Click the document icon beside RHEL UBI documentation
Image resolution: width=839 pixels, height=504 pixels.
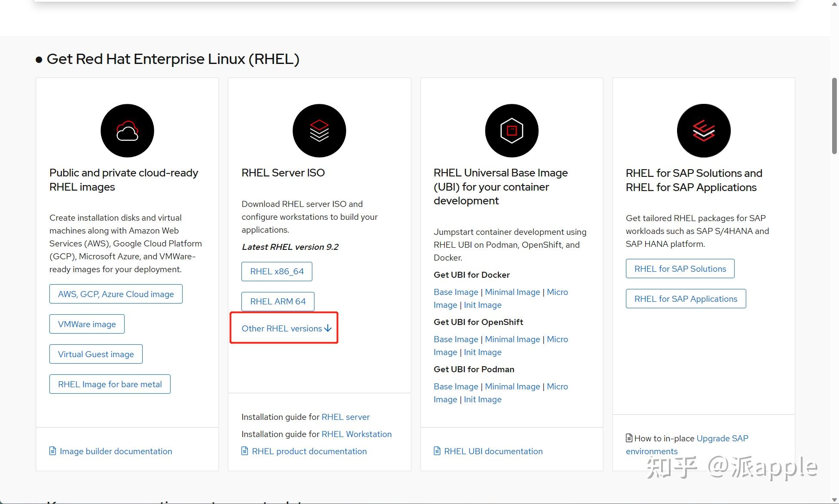(x=437, y=451)
